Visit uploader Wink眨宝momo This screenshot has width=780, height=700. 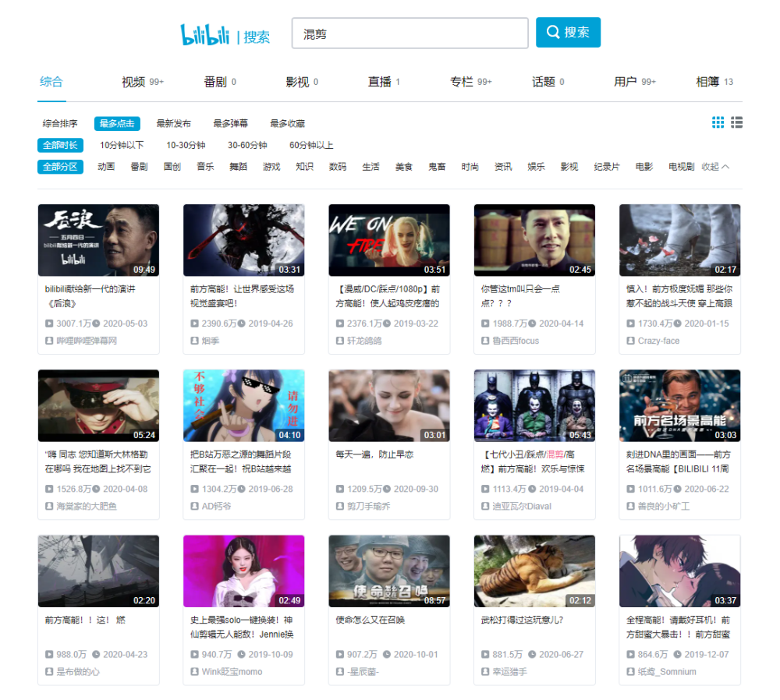pos(232,672)
